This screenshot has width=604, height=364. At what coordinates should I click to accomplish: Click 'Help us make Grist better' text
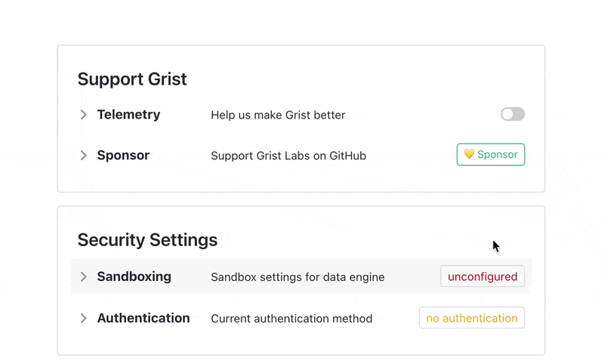pos(278,116)
